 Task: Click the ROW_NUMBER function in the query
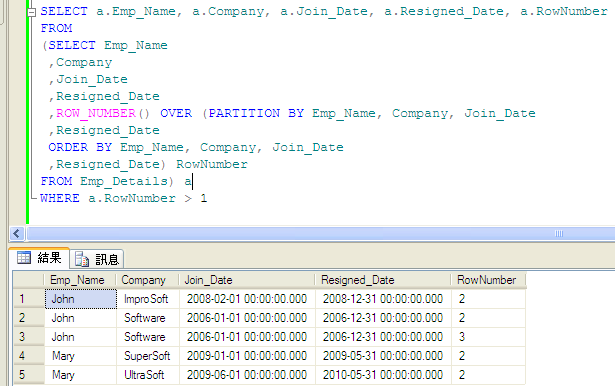(96, 113)
